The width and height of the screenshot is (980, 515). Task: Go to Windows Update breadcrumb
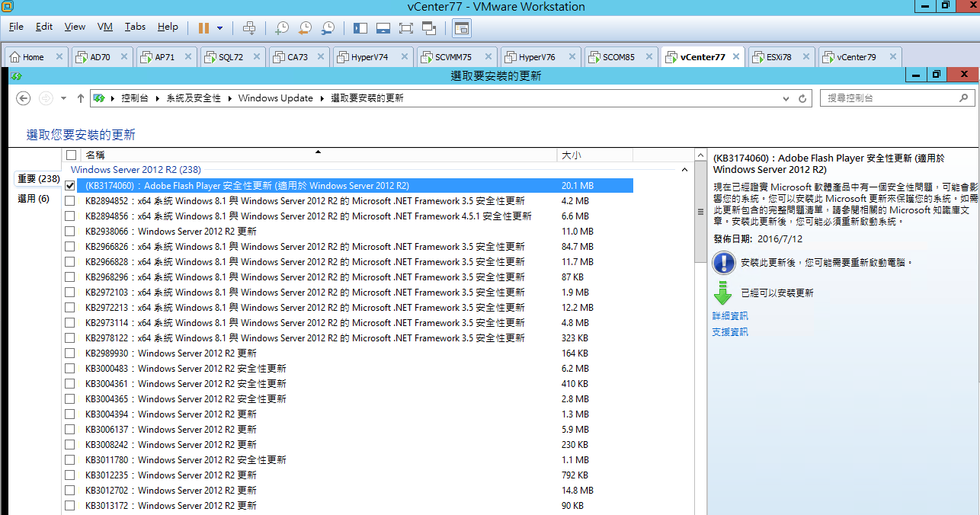276,98
